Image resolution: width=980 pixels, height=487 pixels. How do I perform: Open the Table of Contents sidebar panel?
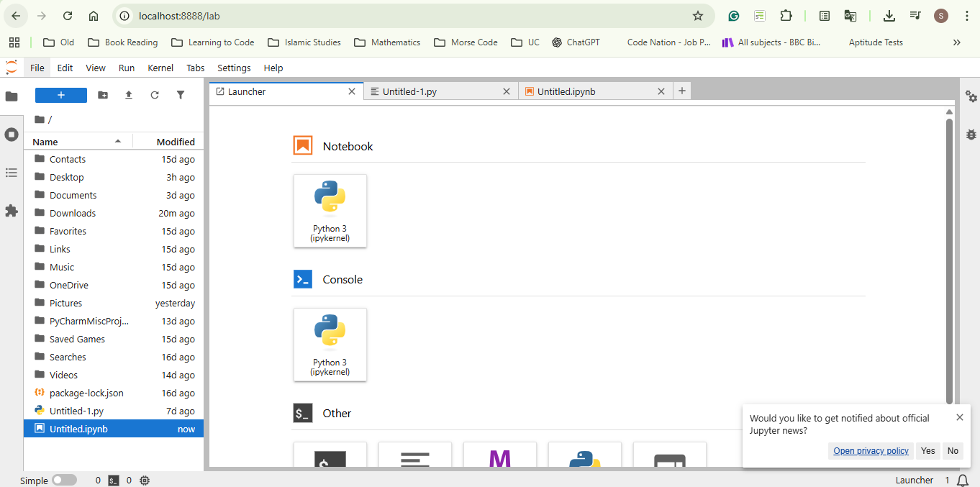click(x=12, y=173)
